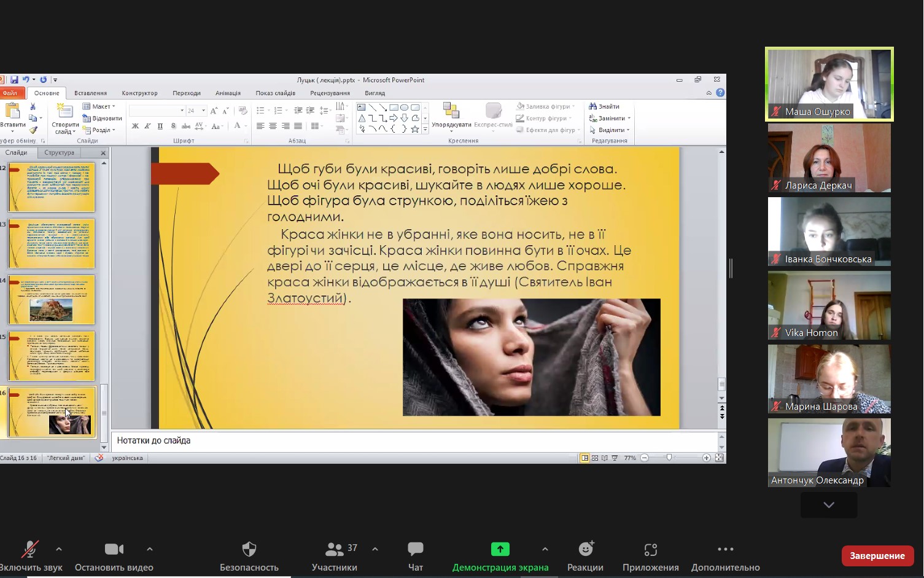The width and height of the screenshot is (924, 578).
Task: Expand the video options arrow next to the camera
Action: point(150,549)
